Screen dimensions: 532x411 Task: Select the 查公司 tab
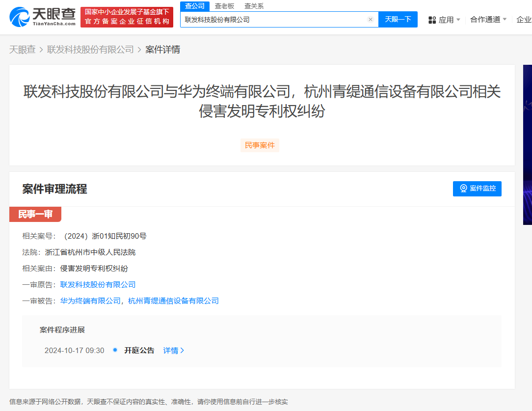click(x=194, y=6)
